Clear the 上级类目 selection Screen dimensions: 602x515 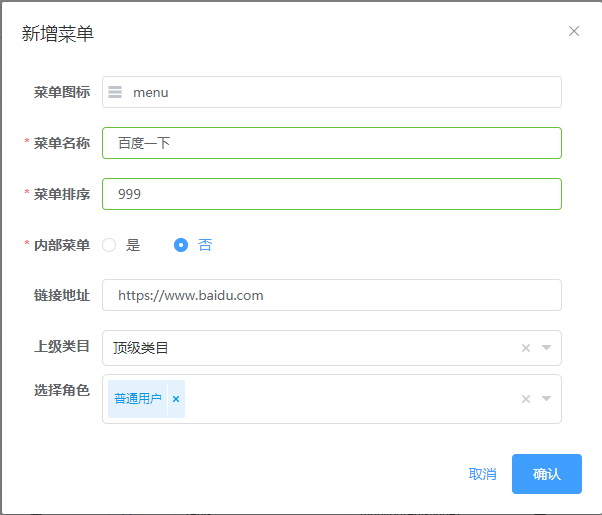point(526,348)
